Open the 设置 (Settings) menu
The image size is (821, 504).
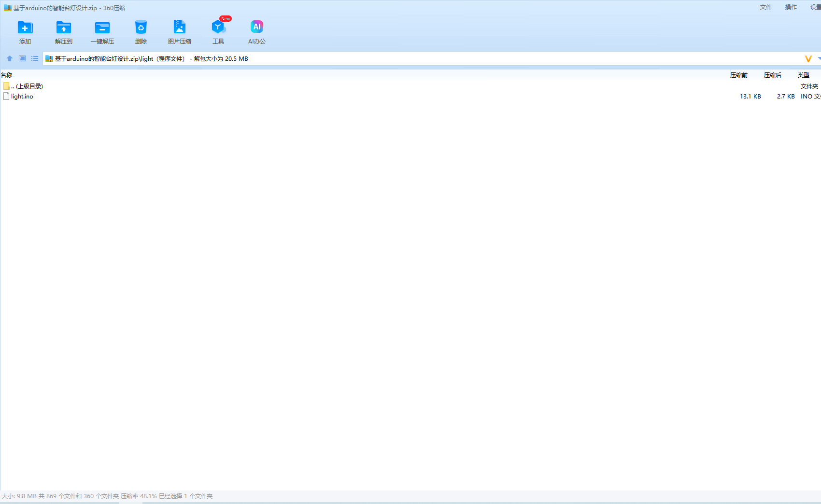coord(815,7)
